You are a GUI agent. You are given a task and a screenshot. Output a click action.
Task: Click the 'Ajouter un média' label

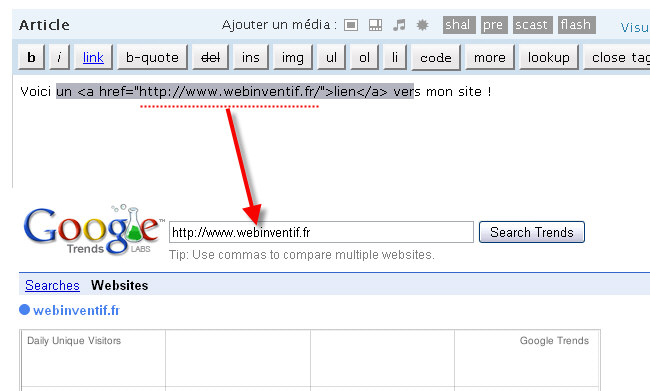coord(279,25)
